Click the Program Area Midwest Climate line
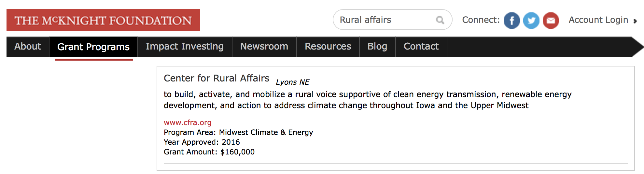644x174 pixels. (238, 132)
